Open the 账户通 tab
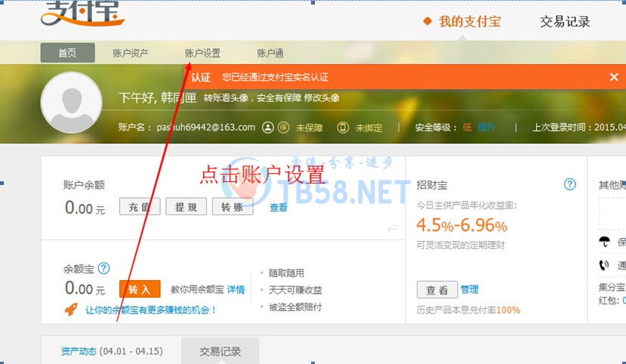 [x=270, y=53]
